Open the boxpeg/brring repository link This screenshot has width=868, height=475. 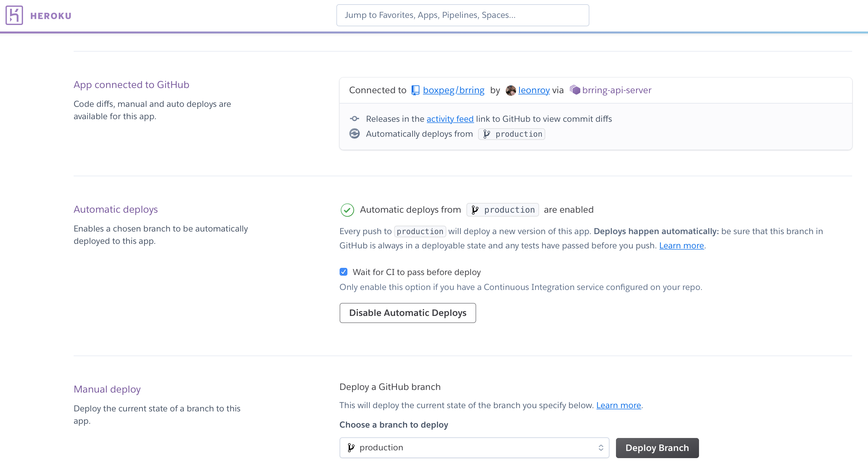(x=453, y=90)
